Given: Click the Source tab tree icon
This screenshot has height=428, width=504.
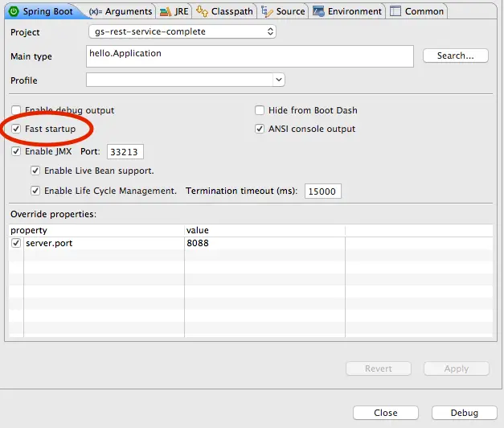Looking at the screenshot, I should click(x=267, y=11).
